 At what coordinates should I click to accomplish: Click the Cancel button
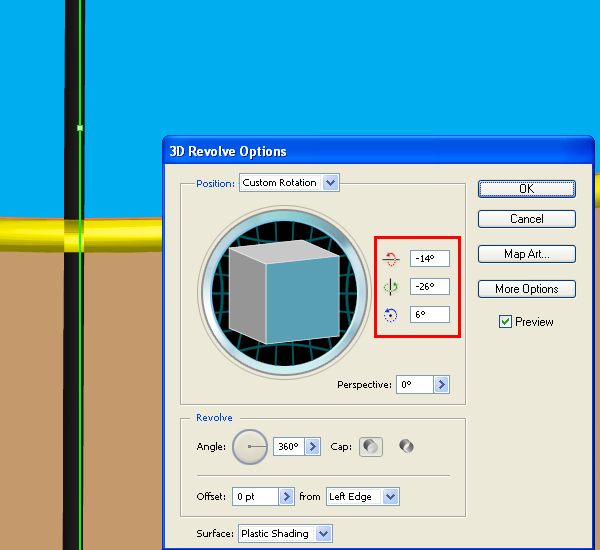527,219
